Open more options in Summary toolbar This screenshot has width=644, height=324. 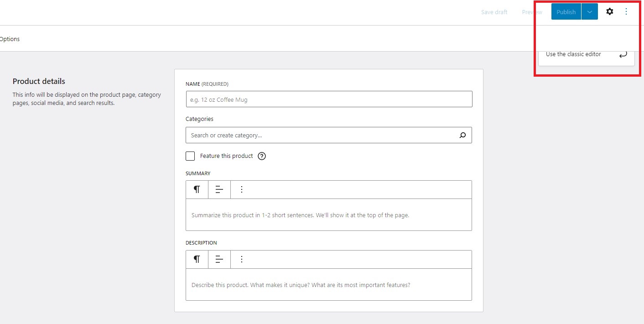pyautogui.click(x=241, y=189)
